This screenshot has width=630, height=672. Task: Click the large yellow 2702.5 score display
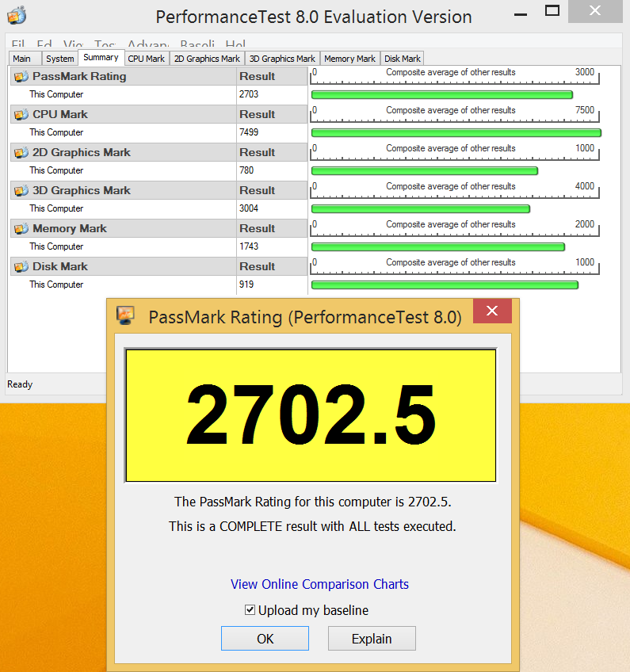coord(311,415)
